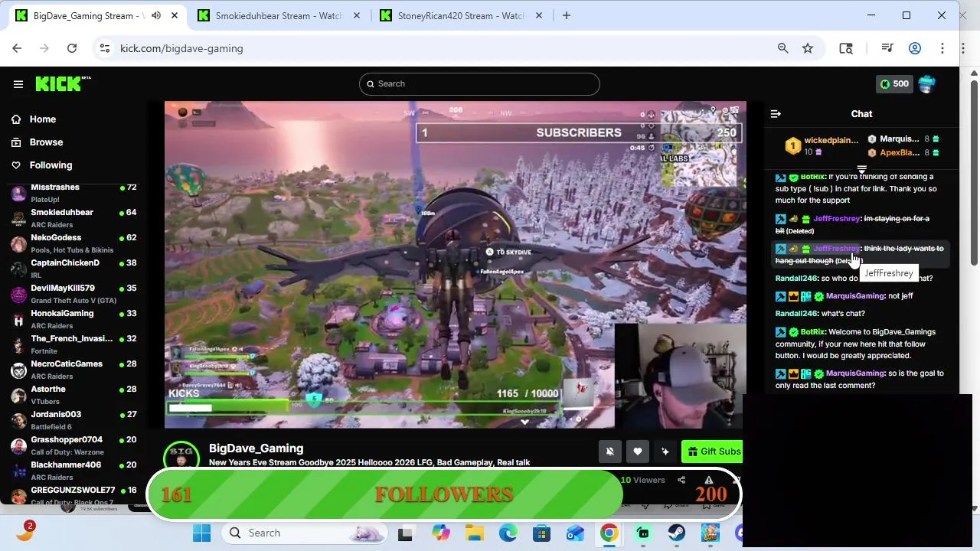
Task: Open a new browser tab
Action: pos(567,15)
